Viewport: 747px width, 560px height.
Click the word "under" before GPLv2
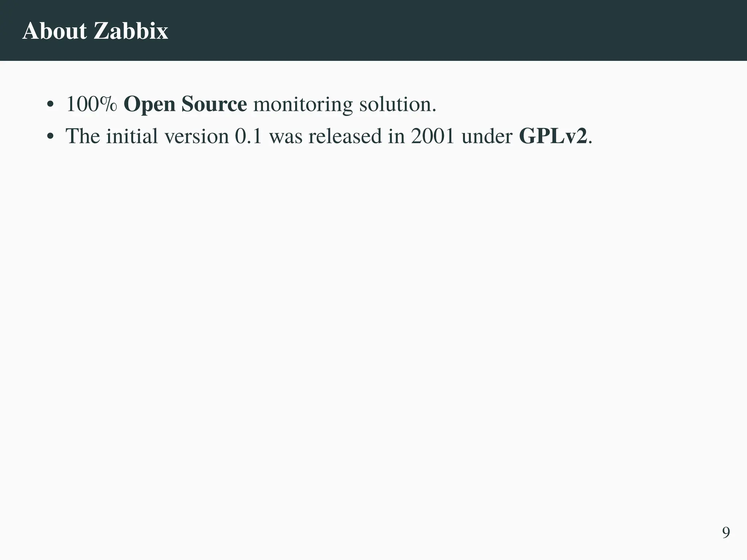(487, 136)
